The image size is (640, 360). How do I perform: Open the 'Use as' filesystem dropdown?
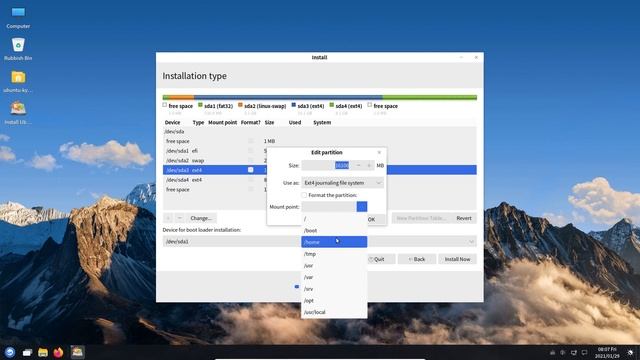tap(342, 183)
